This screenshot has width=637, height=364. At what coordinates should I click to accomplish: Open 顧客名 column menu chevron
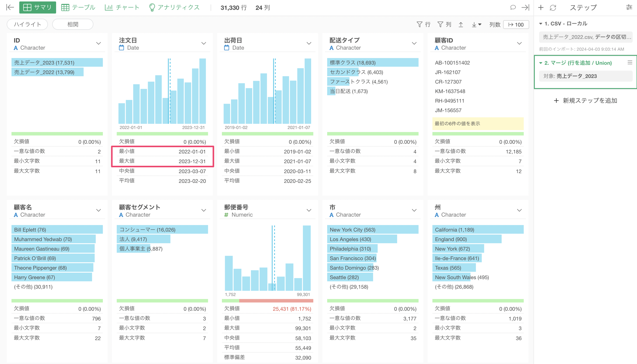(99, 210)
